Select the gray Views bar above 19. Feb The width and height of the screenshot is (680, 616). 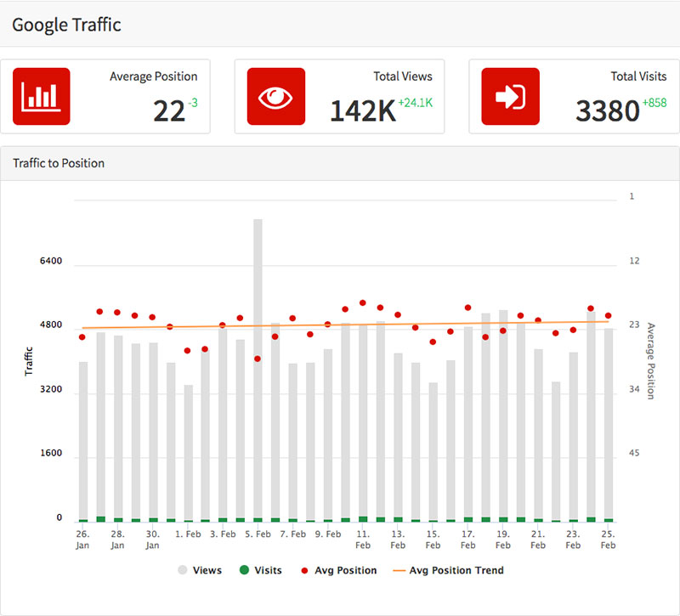[x=503, y=414]
